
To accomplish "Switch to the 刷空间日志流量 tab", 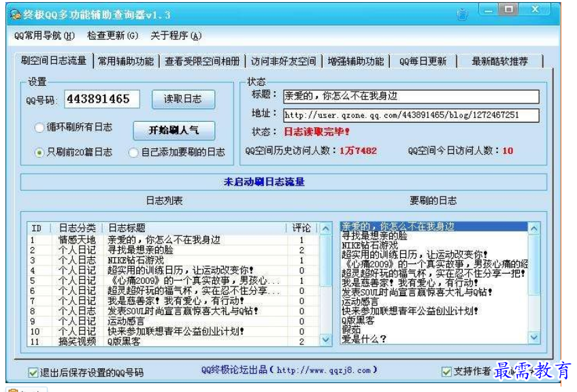I will tap(54, 61).
